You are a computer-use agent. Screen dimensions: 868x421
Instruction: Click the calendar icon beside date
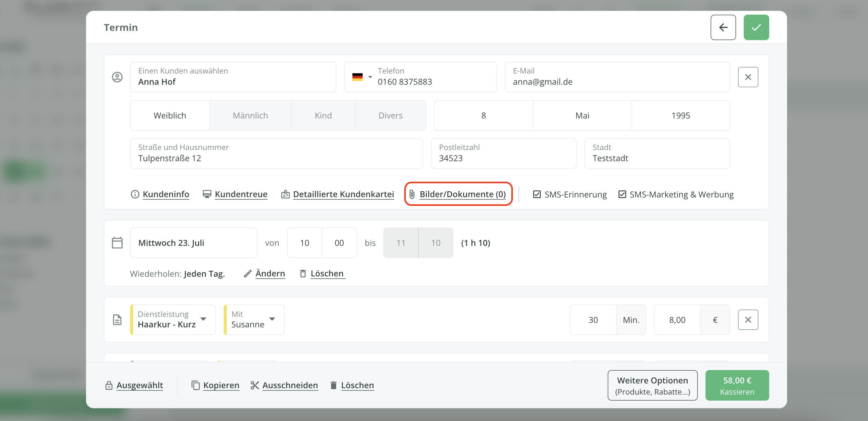pyautogui.click(x=117, y=242)
